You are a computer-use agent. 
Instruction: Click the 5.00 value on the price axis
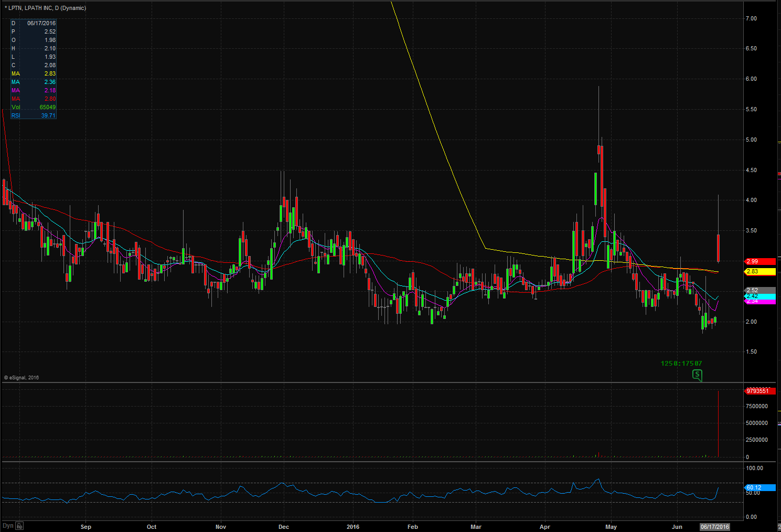click(751, 140)
